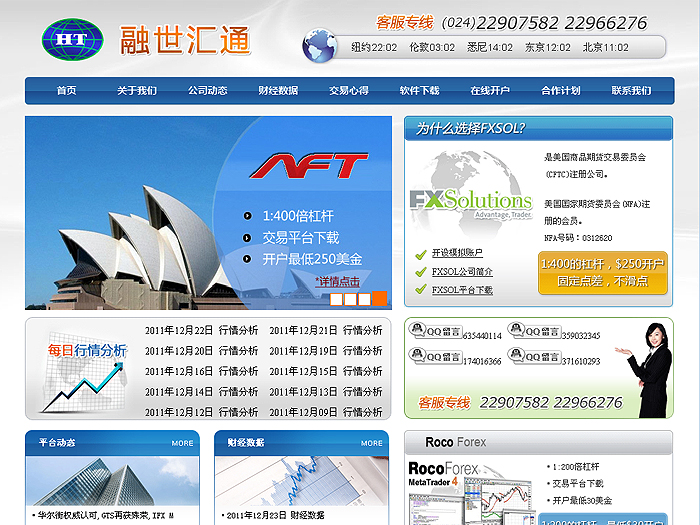Image resolution: width=700 pixels, height=525 pixels.
Task: Click the *详情点击 link on the banner
Action: coord(337,282)
